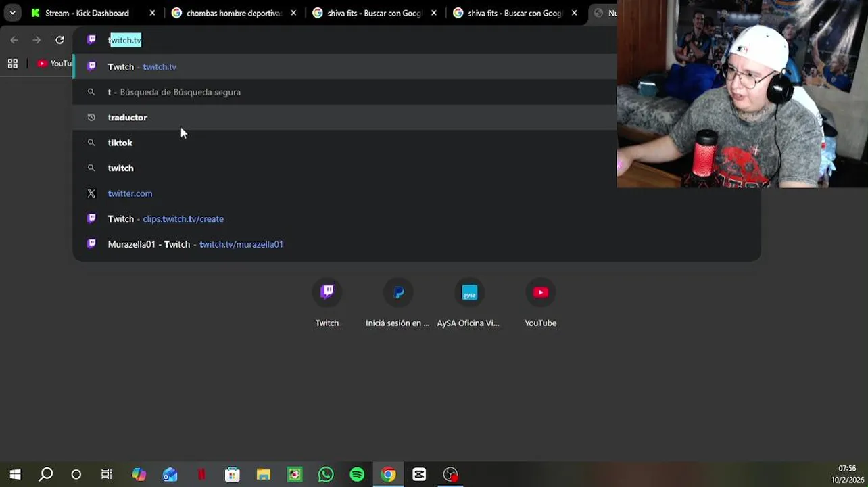Screen dimensions: 868x487
Task: Open the AySA Oficina Virtual shortcut
Action: [469, 303]
